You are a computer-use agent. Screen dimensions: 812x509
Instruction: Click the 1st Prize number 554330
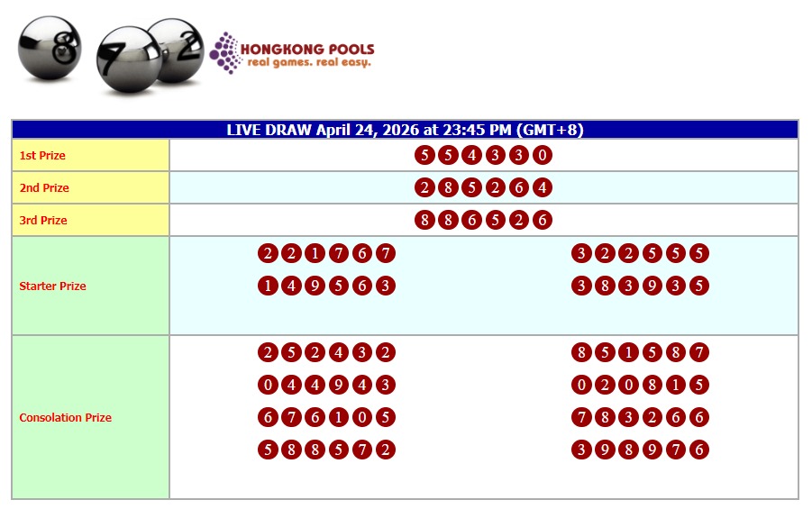pos(483,155)
